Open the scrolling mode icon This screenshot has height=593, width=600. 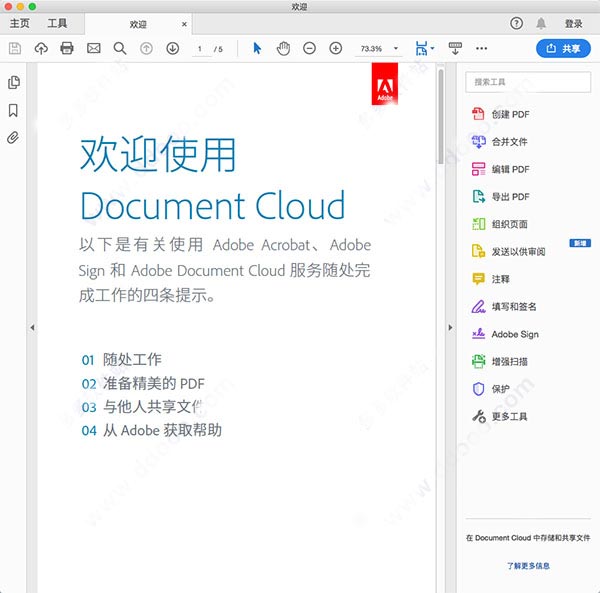pyautogui.click(x=455, y=49)
